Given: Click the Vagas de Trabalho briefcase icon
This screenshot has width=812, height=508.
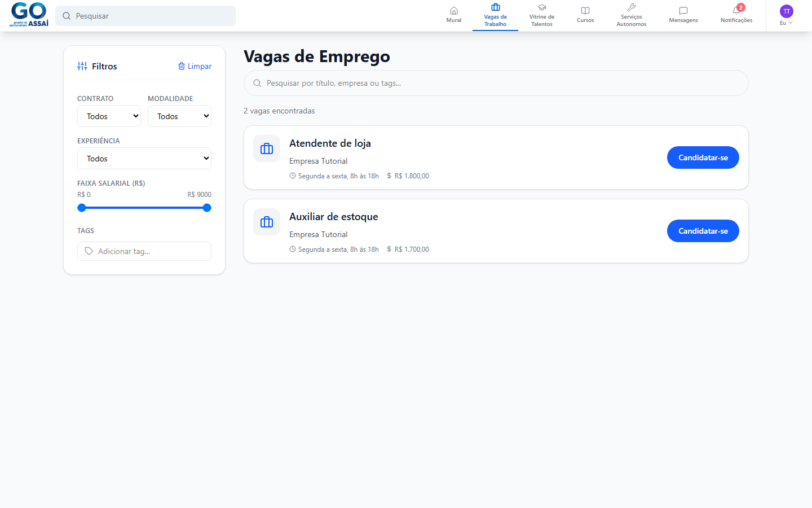Looking at the screenshot, I should [496, 7].
